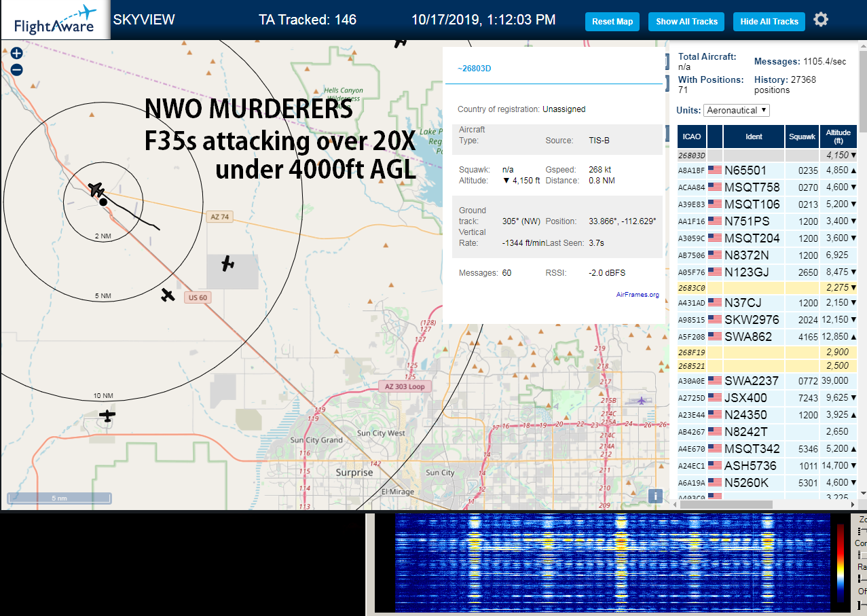Click the Surprise city label on the map
The image size is (867, 616).
pos(354,472)
